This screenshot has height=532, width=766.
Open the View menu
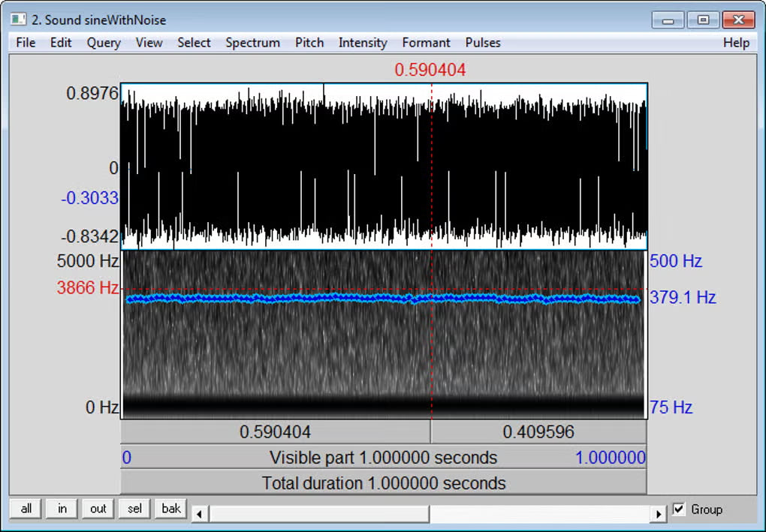149,43
